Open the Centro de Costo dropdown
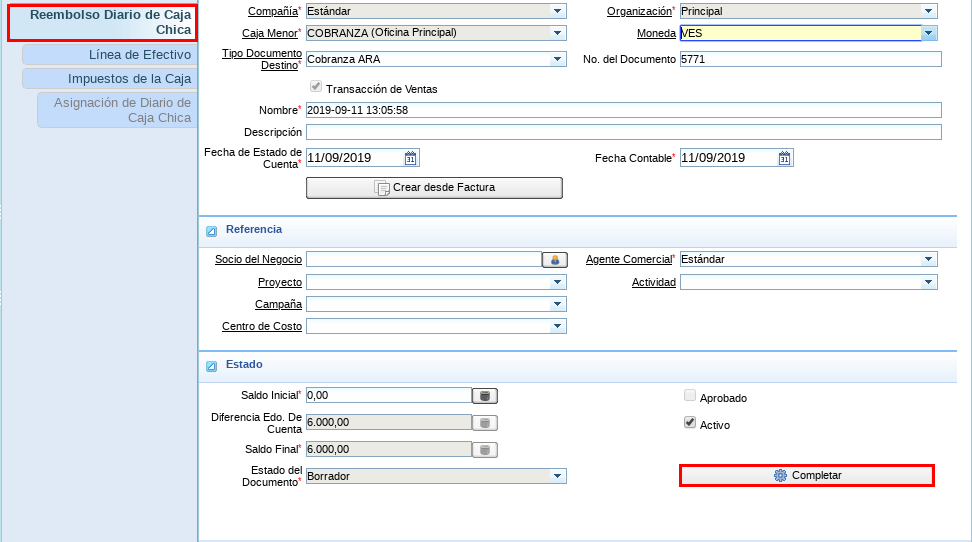 pyautogui.click(x=557, y=326)
